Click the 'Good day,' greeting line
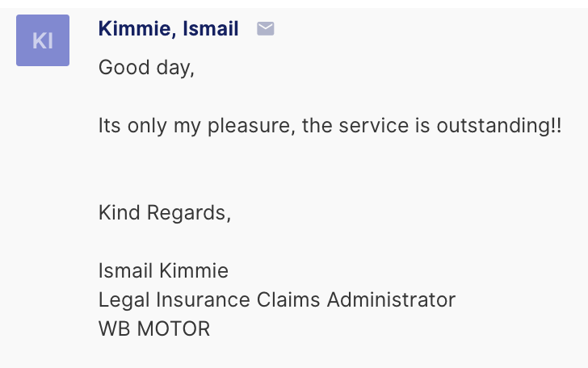588x368 pixels. 146,68
